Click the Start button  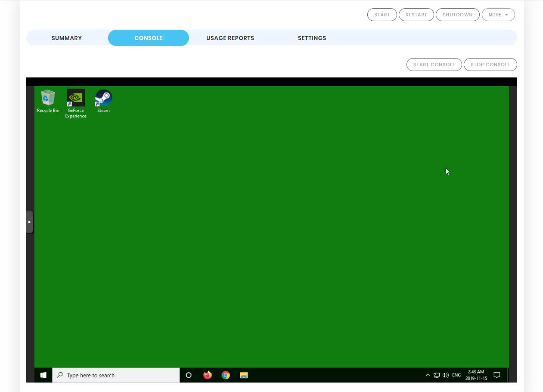coord(382,15)
